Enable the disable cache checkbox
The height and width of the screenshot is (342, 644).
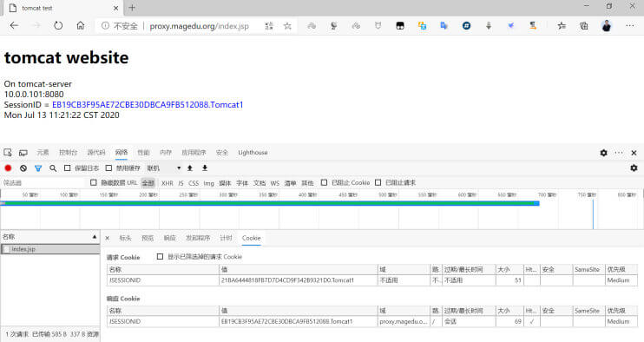108,168
